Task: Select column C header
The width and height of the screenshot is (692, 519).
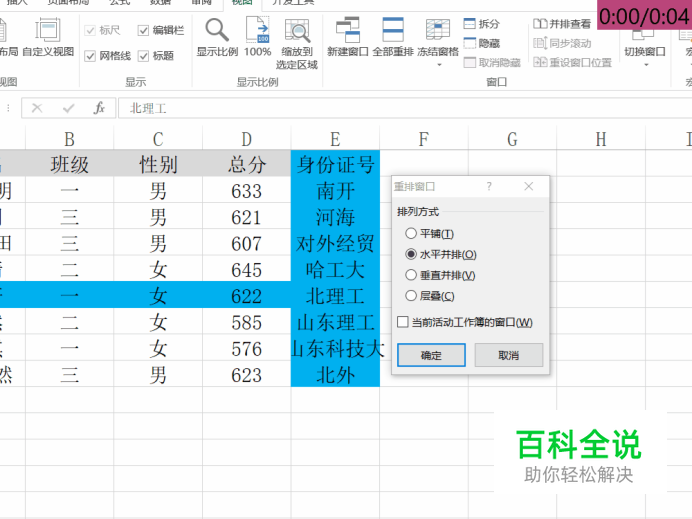Action: point(158,139)
